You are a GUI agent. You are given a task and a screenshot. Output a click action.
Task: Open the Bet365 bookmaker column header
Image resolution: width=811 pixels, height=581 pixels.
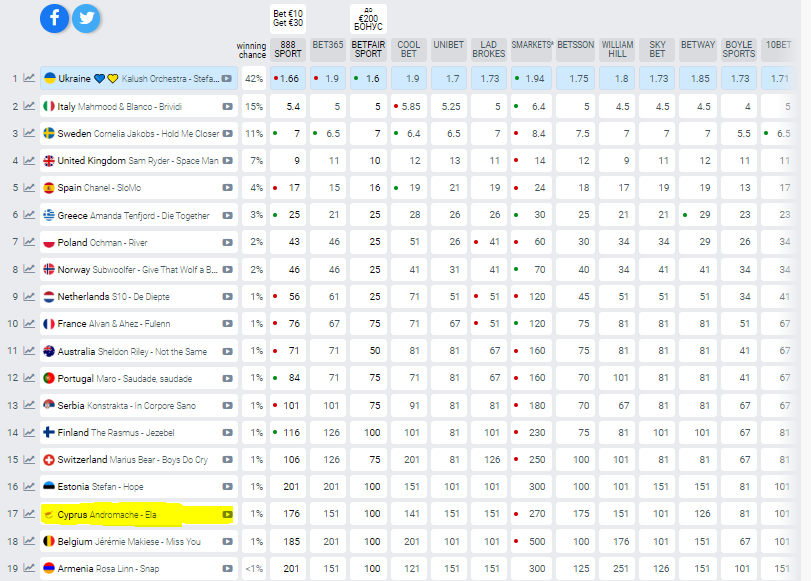[328, 50]
